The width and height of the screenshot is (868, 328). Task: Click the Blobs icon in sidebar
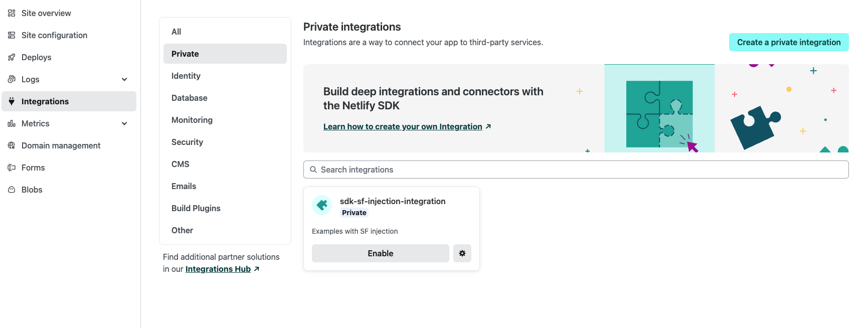coord(12,190)
